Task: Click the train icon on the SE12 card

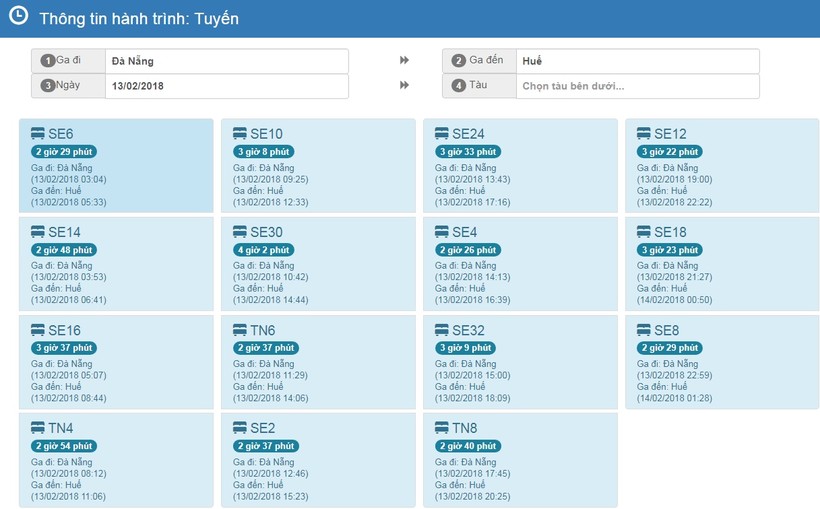Action: click(x=644, y=134)
